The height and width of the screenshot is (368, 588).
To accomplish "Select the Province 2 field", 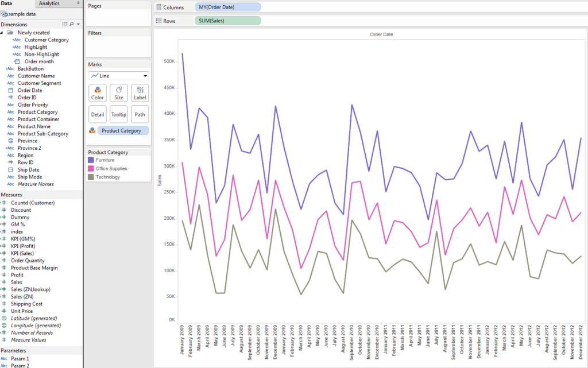I will [29, 148].
